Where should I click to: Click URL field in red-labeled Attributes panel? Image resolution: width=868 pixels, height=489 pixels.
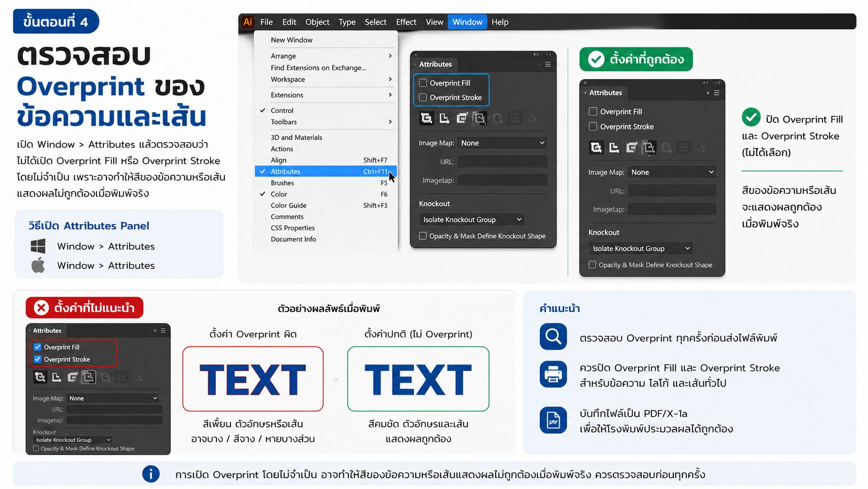(114, 409)
